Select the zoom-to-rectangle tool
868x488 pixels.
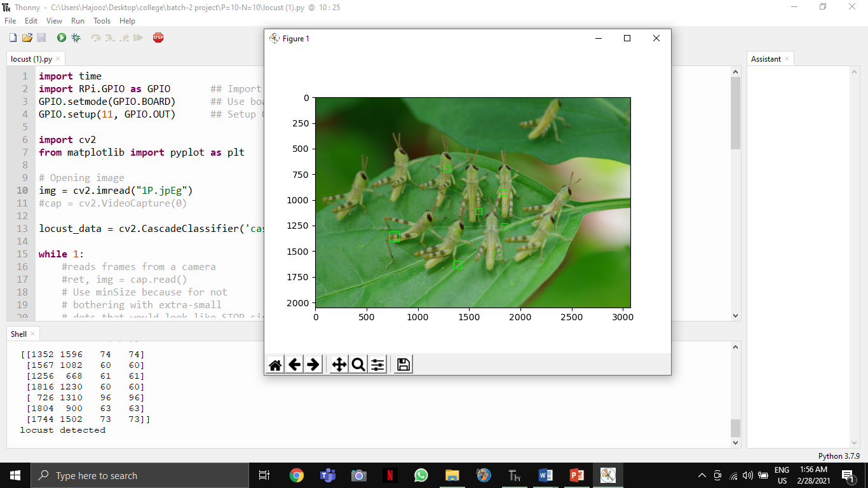[x=358, y=364]
